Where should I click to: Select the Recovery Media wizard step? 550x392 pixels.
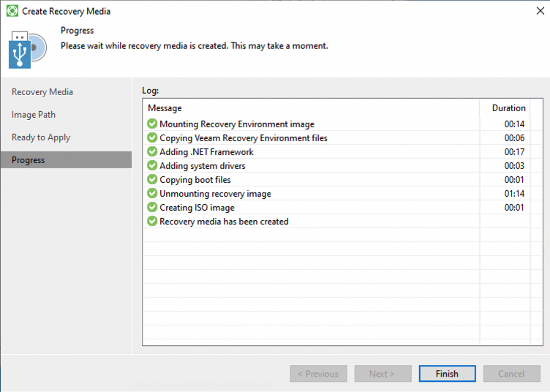coord(42,92)
